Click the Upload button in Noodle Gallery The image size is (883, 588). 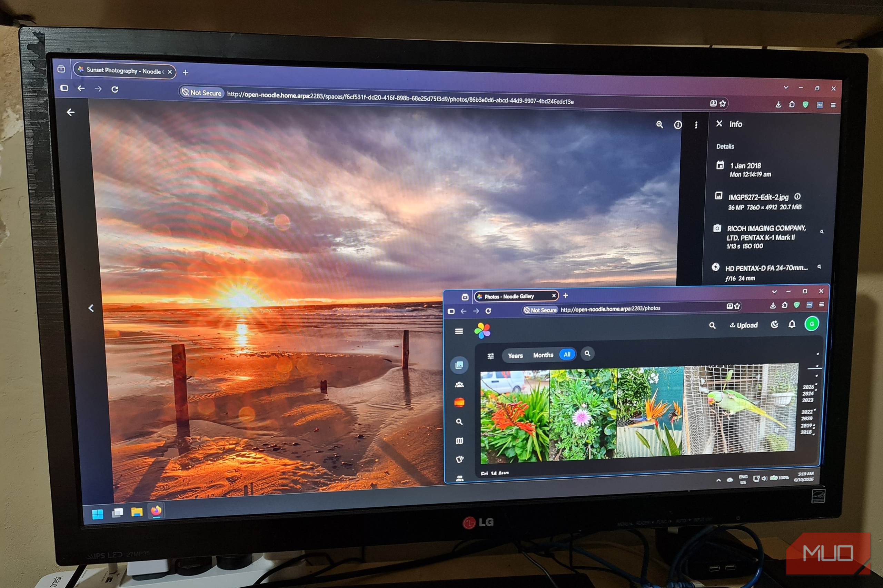[743, 325]
